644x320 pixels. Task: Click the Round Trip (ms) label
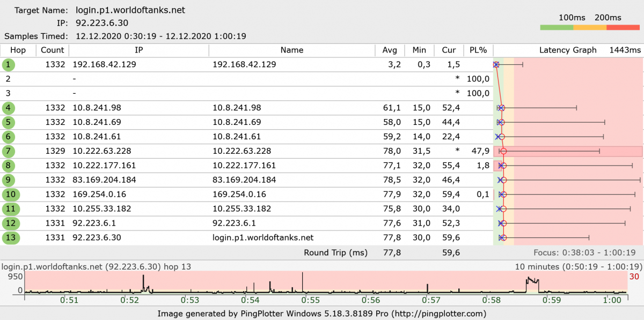click(336, 252)
